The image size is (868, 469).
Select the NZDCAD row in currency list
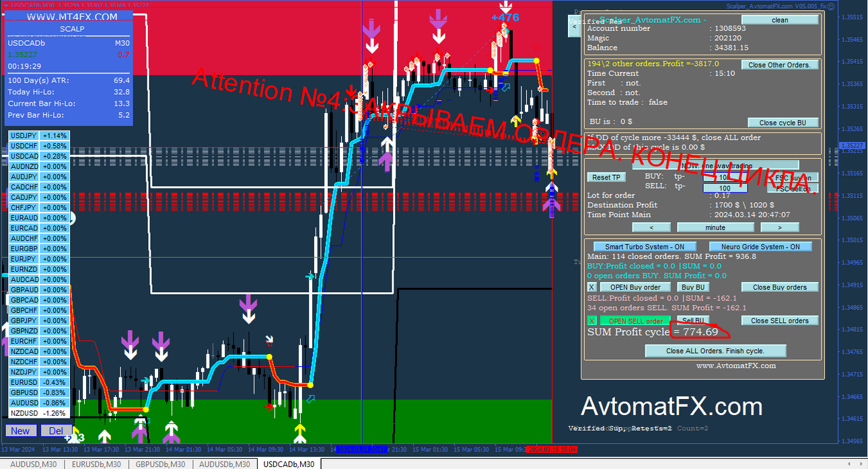point(39,351)
